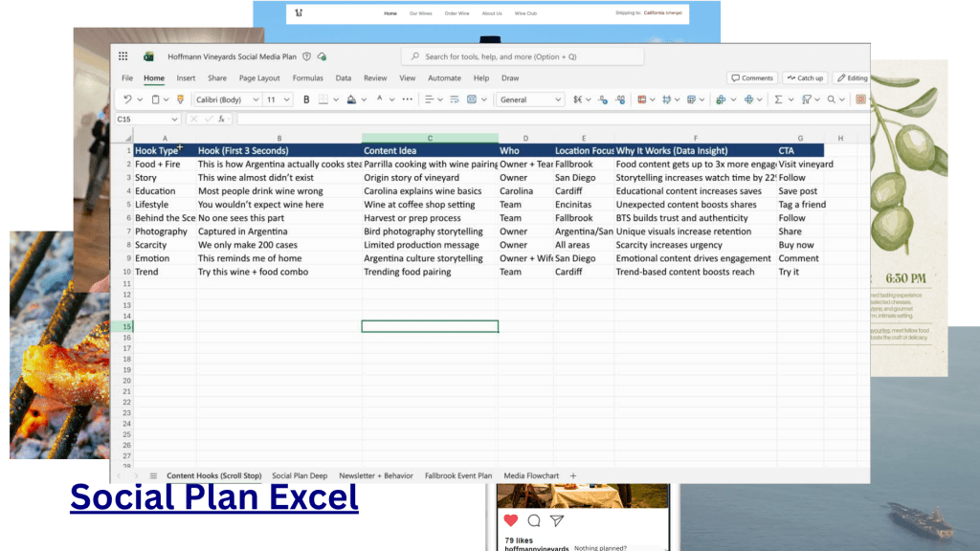Toggle Bold formatting
Image resolution: width=980 pixels, height=551 pixels.
(x=306, y=99)
